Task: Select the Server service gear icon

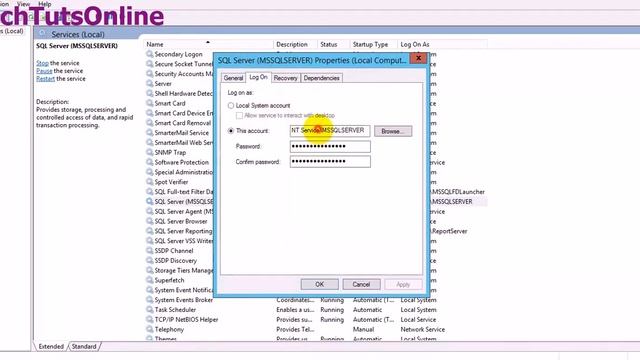Action: coord(150,83)
